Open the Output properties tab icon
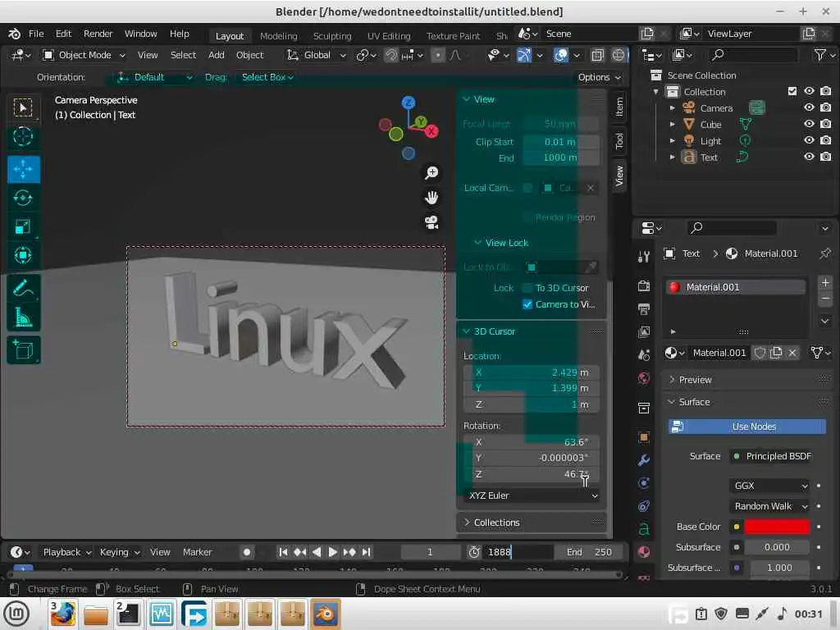 (x=644, y=308)
